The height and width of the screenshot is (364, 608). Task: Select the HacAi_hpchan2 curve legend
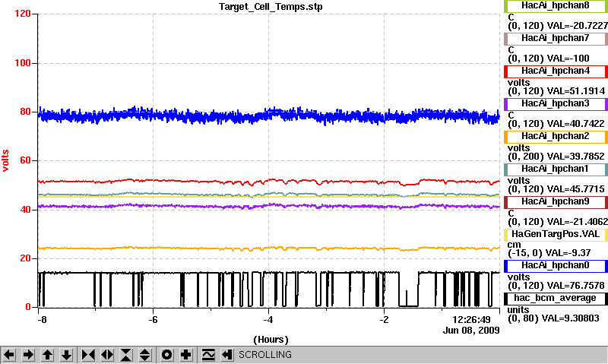[556, 137]
